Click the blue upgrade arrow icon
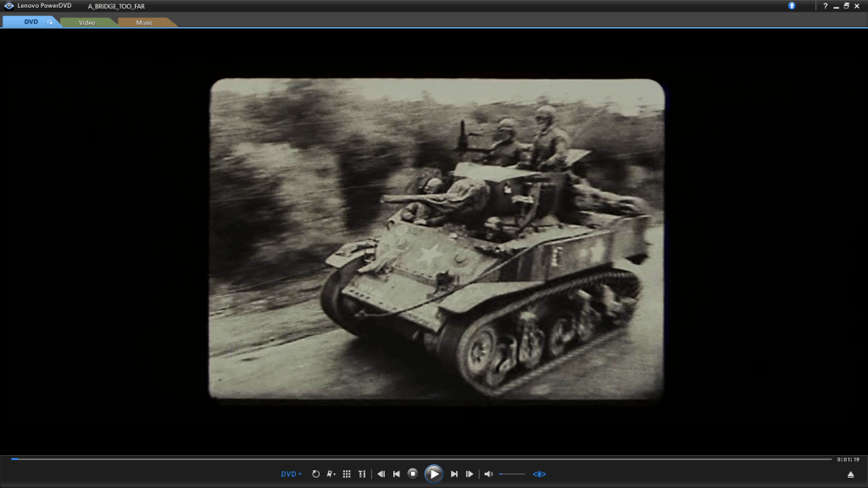 [792, 6]
